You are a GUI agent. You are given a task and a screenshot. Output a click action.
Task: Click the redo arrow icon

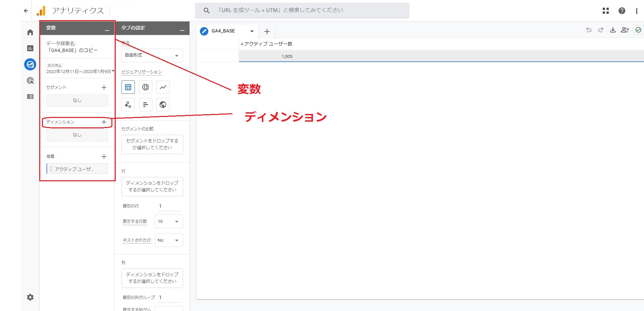pos(601,30)
